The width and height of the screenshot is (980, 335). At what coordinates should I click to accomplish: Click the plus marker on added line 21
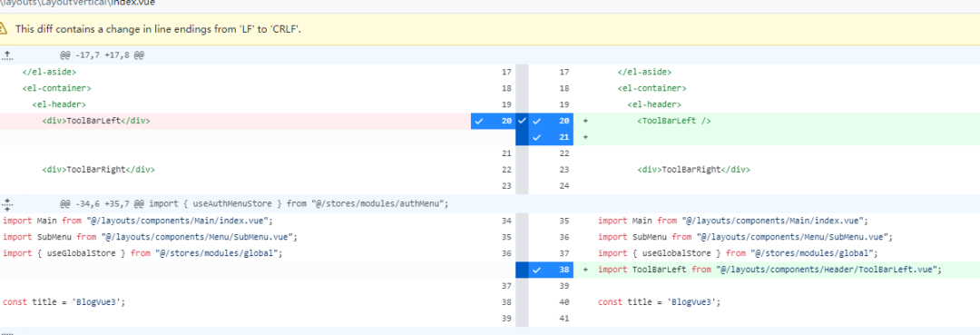(585, 137)
